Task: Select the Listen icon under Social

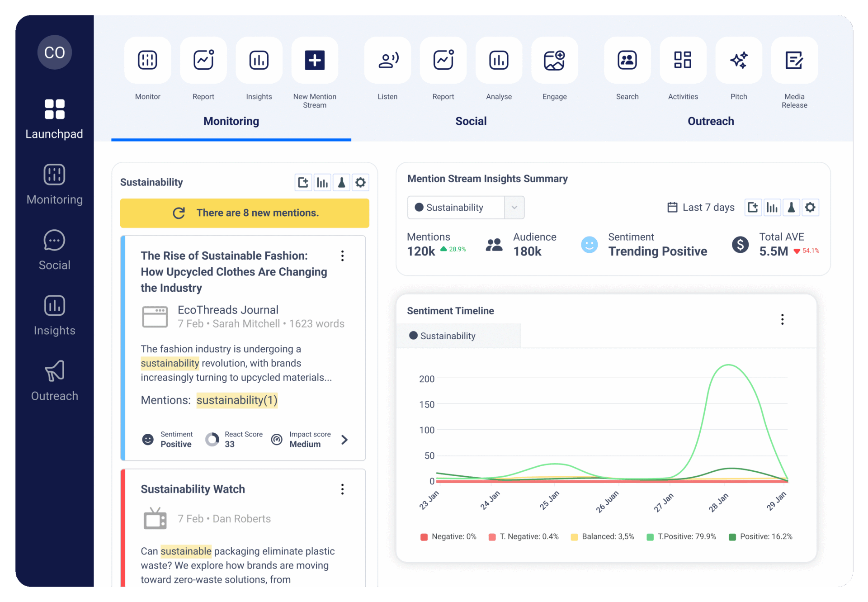Action: (387, 60)
